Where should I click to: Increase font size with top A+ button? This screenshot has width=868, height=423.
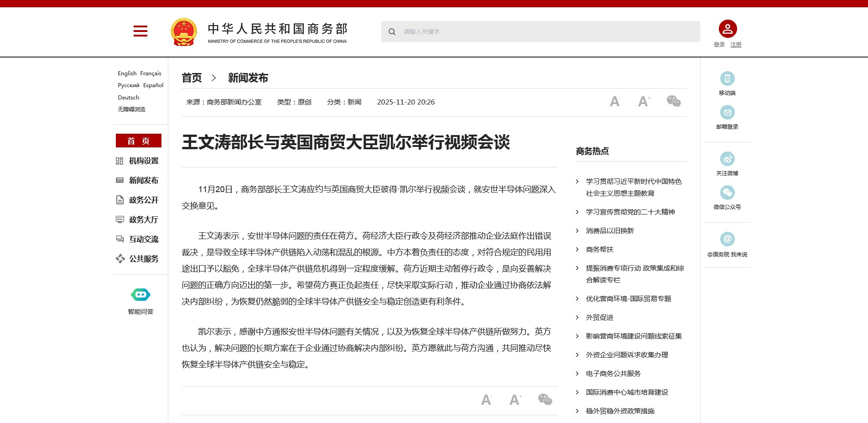(644, 101)
